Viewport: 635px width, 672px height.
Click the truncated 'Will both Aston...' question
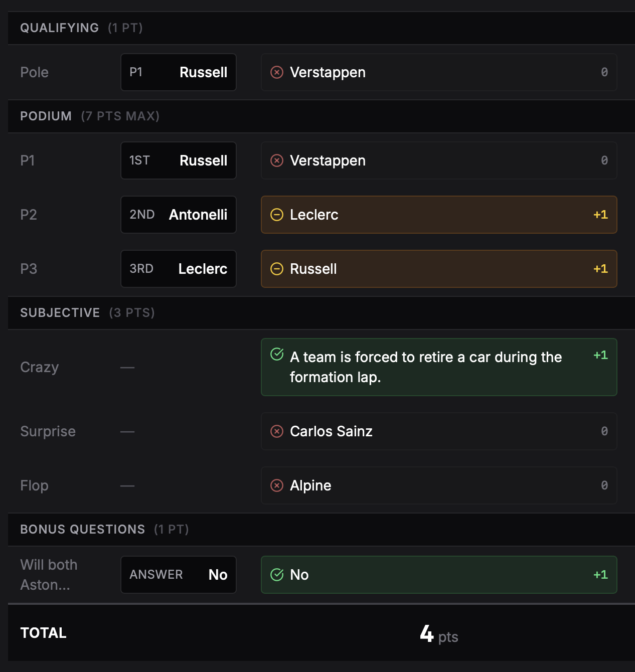(49, 575)
